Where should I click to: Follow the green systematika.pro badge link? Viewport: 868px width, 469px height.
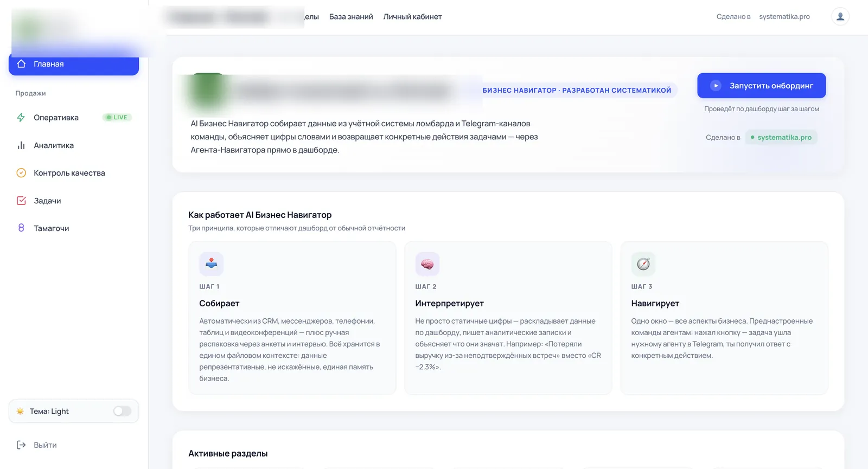pos(781,138)
